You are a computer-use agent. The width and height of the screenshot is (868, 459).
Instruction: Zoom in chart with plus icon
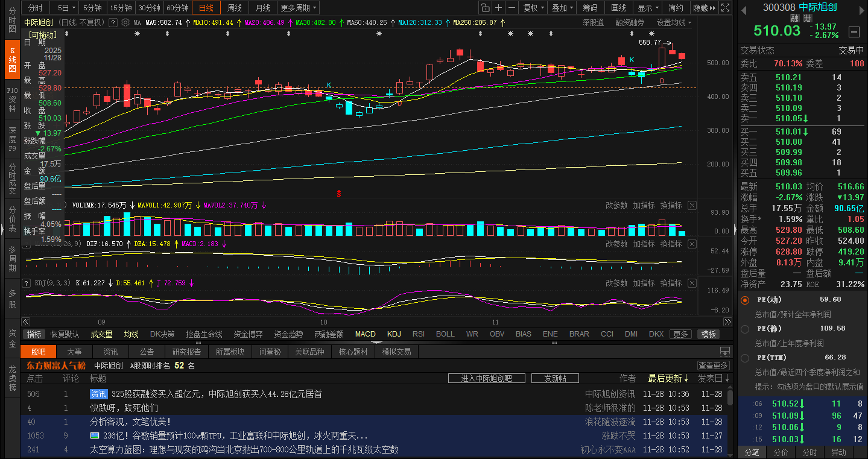pyautogui.click(x=499, y=8)
